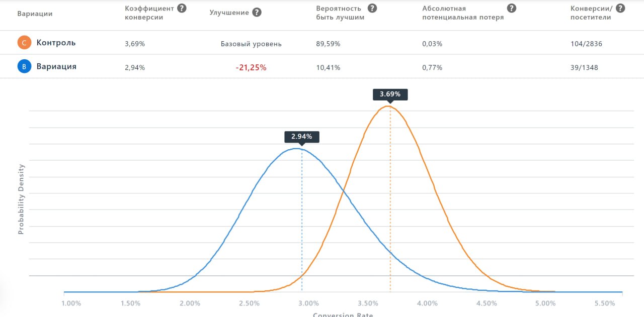Click the 2.94% chart tooltip label
Screen dimensions: 644x317
302,136
